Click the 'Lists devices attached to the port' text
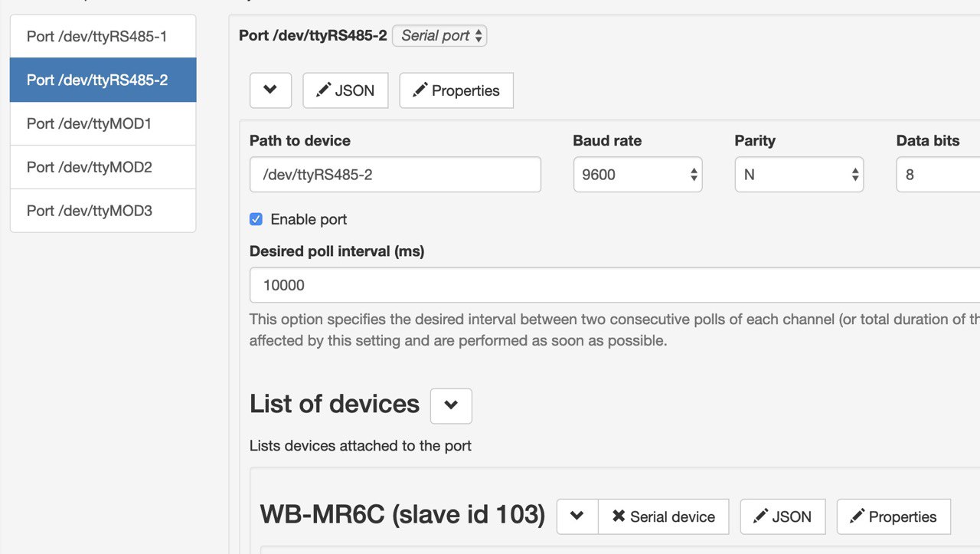The height and width of the screenshot is (554, 980). coord(361,445)
